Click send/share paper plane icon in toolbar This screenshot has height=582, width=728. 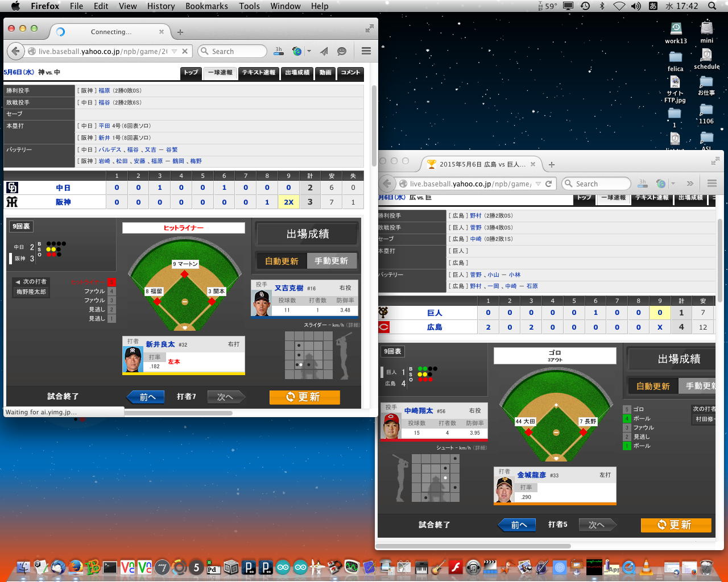point(324,51)
